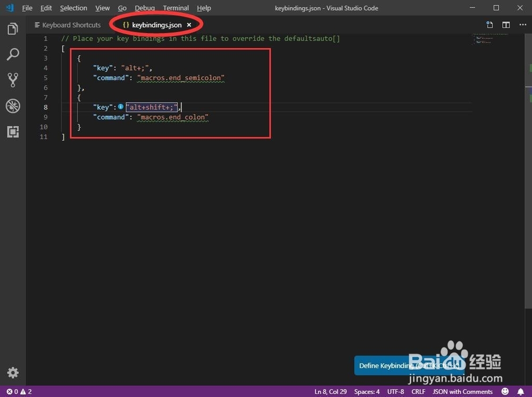Open the View menu
This screenshot has height=397, width=532.
point(102,8)
